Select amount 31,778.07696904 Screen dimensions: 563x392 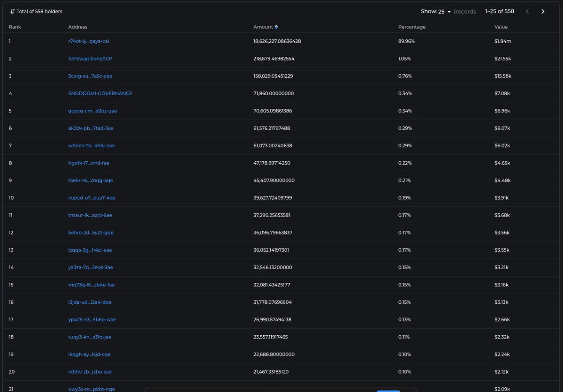point(273,302)
